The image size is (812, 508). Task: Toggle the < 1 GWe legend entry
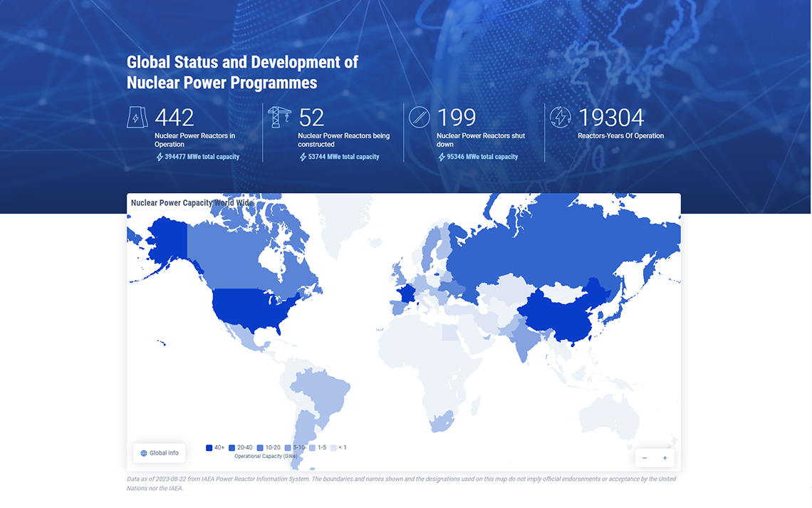338,448
